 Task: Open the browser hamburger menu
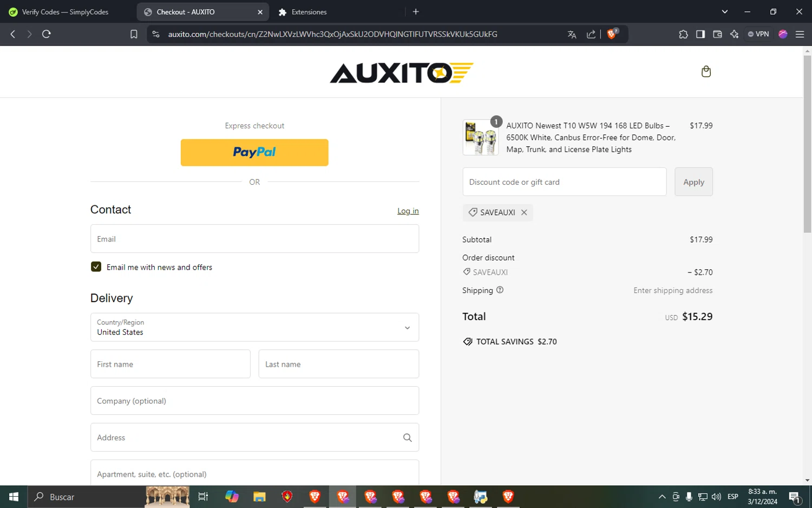point(800,34)
